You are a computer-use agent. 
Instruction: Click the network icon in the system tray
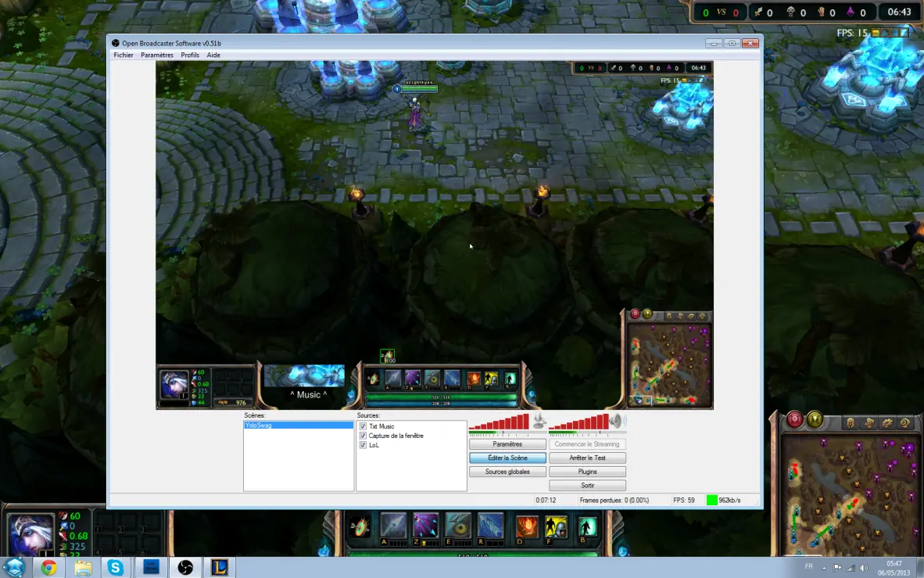point(851,568)
